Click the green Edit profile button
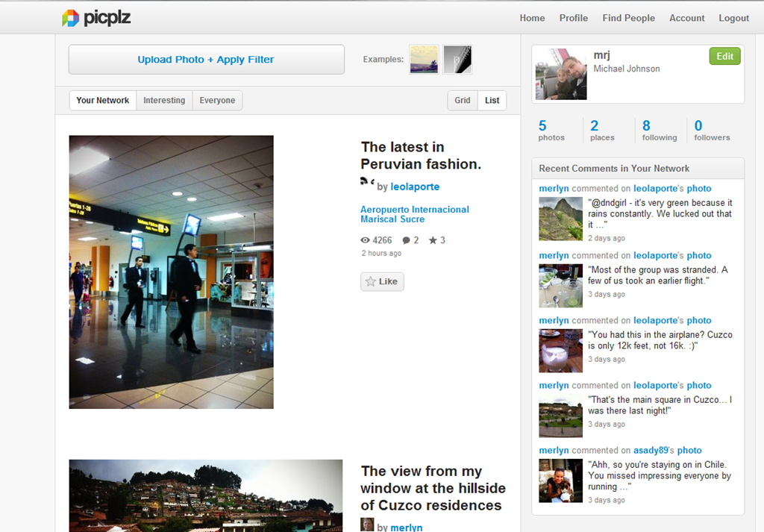This screenshot has height=532, width=764. click(x=724, y=56)
